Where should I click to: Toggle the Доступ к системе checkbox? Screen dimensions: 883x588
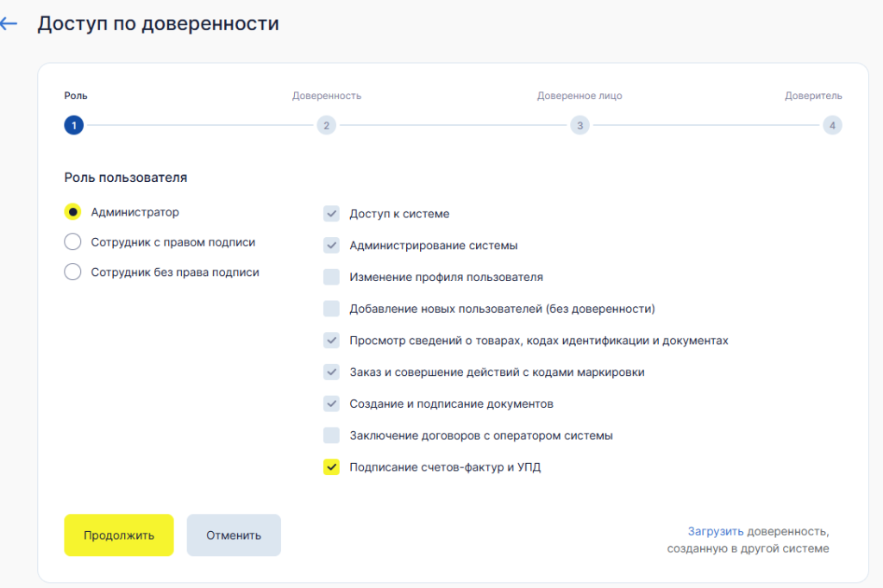point(331,214)
